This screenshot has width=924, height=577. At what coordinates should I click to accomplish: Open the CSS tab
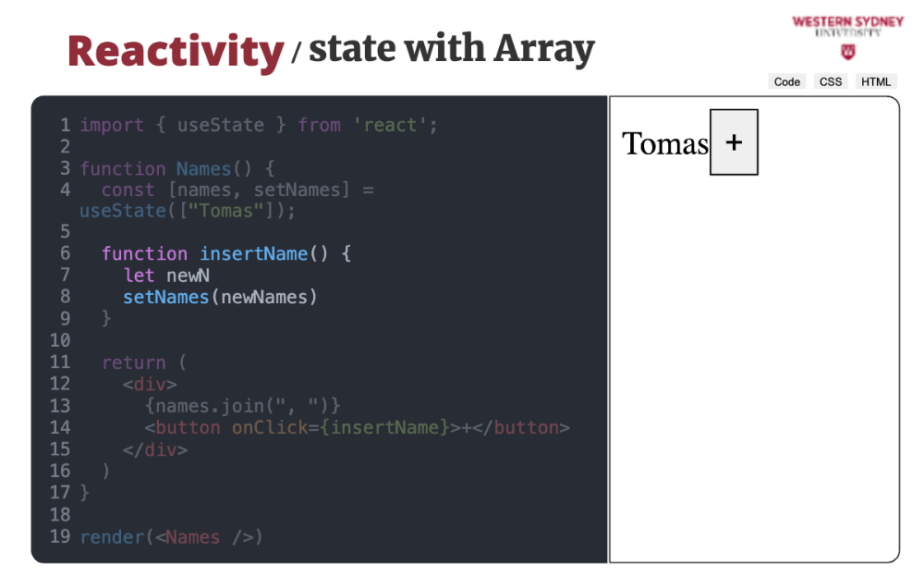pyautogui.click(x=831, y=81)
